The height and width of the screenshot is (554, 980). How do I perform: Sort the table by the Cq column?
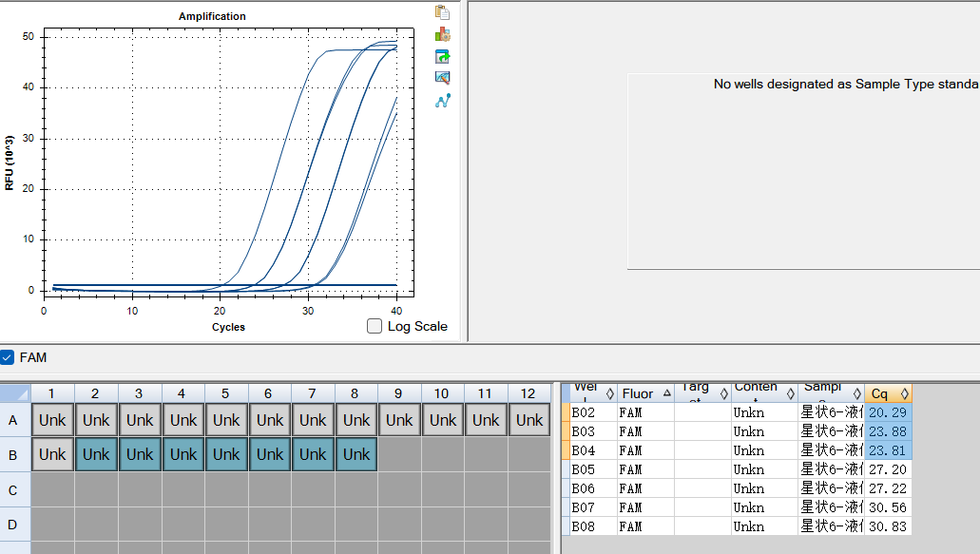tap(888, 393)
